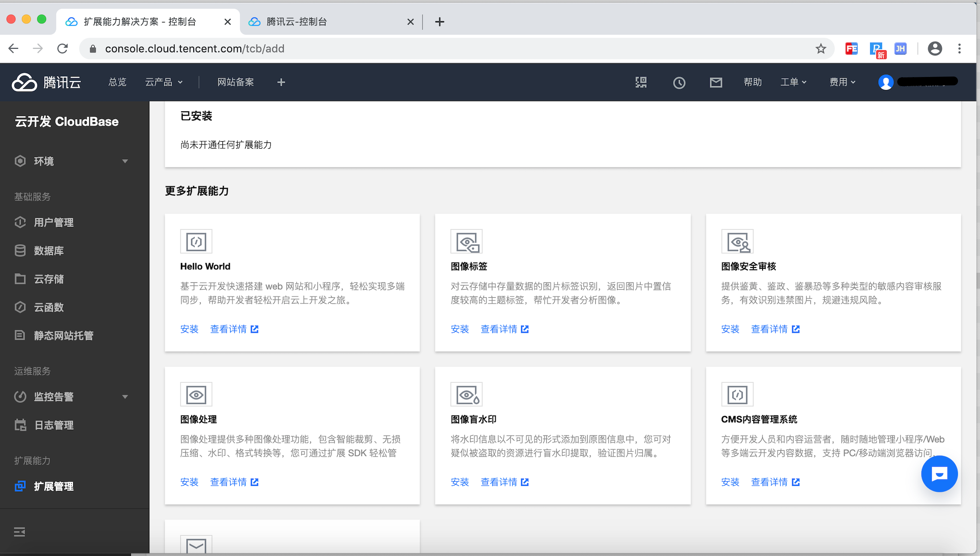This screenshot has height=556, width=980.
Task: Expand the 监控告警 sidebar section
Action: [125, 397]
